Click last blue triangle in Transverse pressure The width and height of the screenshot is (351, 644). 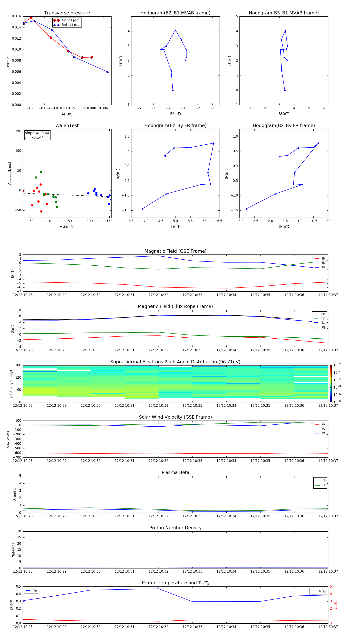click(107, 72)
